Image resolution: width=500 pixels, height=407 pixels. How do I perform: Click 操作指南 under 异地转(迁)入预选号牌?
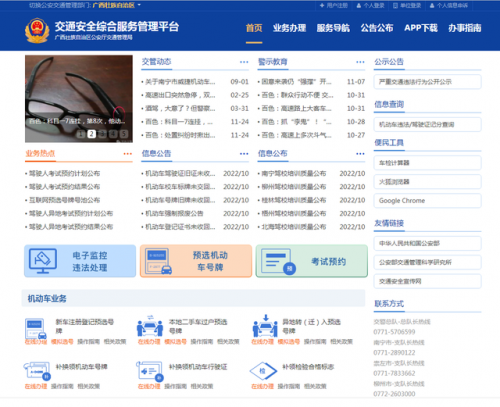(x=315, y=342)
